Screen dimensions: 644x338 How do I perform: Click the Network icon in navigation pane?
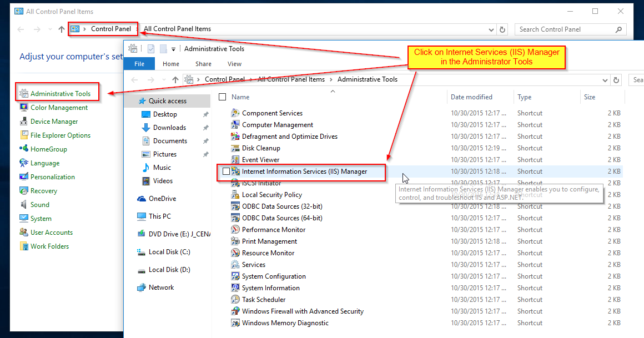(141, 287)
